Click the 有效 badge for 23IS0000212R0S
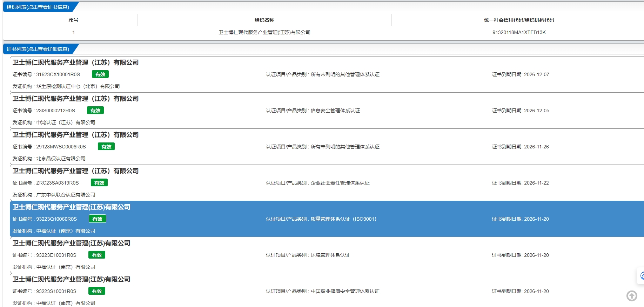The height and width of the screenshot is (307, 644). 95,111
